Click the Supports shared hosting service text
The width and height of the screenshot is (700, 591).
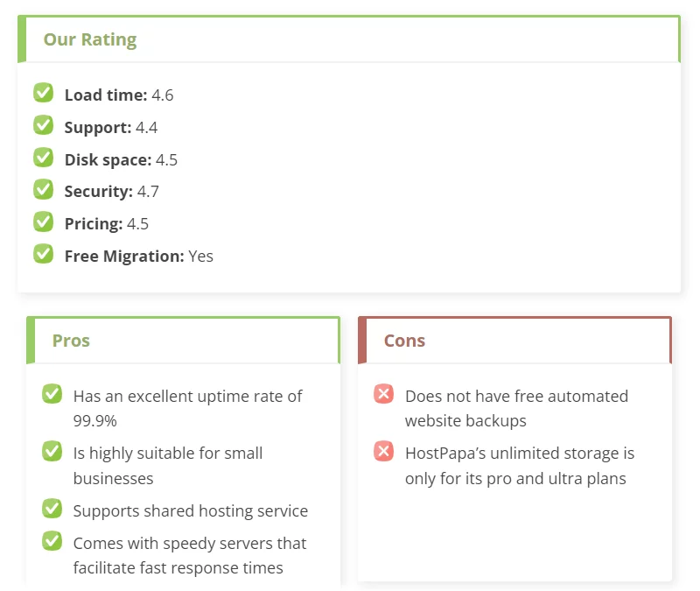pyautogui.click(x=191, y=511)
